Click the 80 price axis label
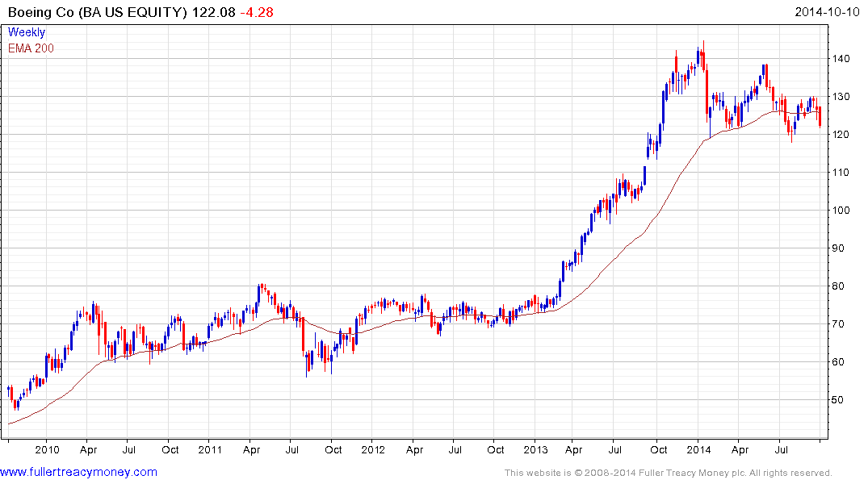 click(838, 286)
